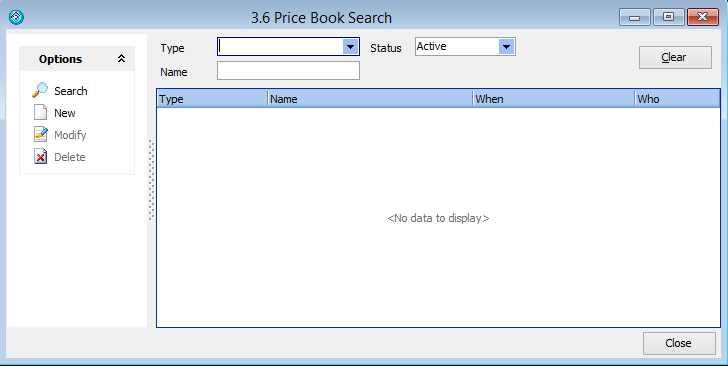The height and width of the screenshot is (366, 728).
Task: Click the Clear button
Action: [675, 57]
